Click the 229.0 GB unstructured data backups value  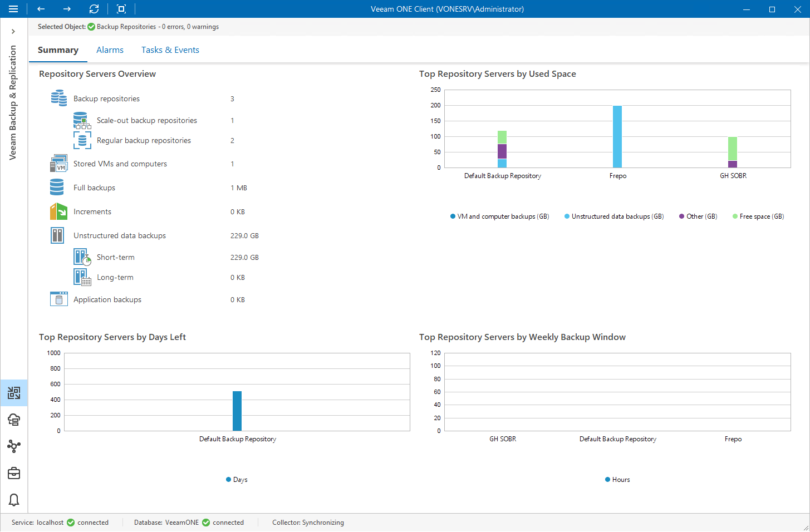click(244, 235)
